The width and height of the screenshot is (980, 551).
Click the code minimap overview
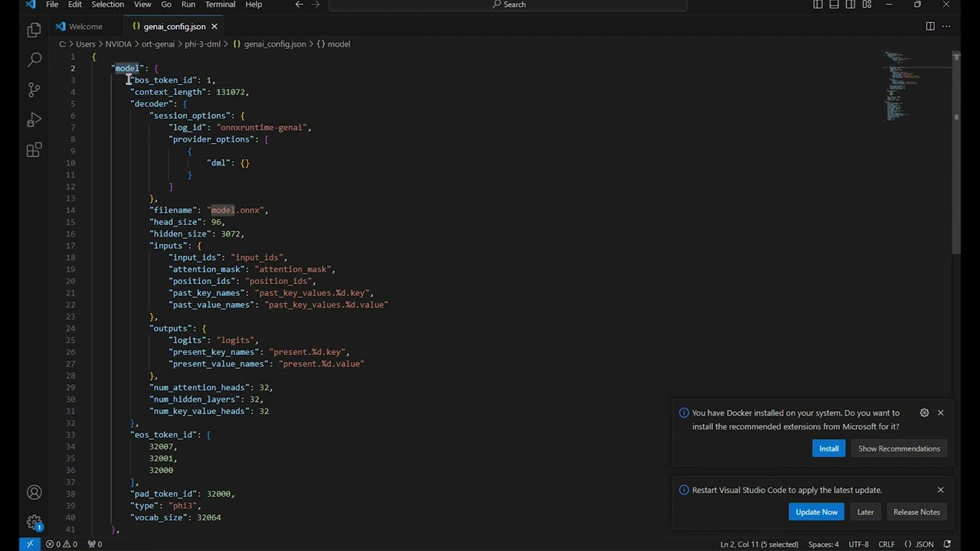coord(902,86)
